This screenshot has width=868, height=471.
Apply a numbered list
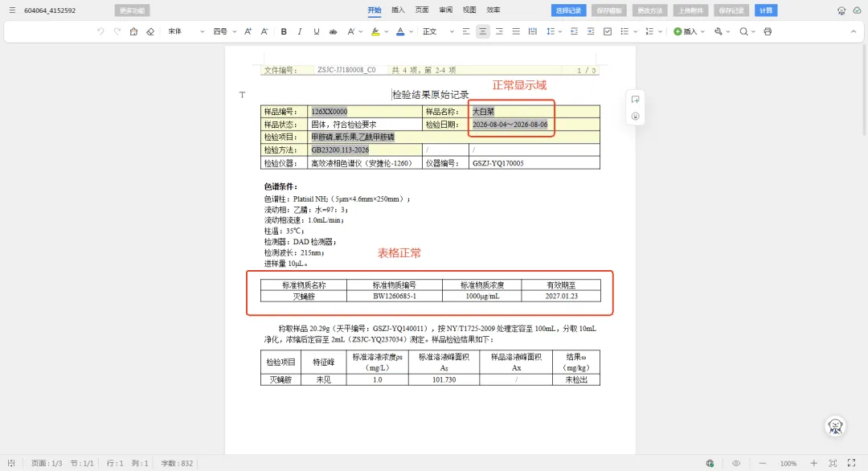[649, 31]
